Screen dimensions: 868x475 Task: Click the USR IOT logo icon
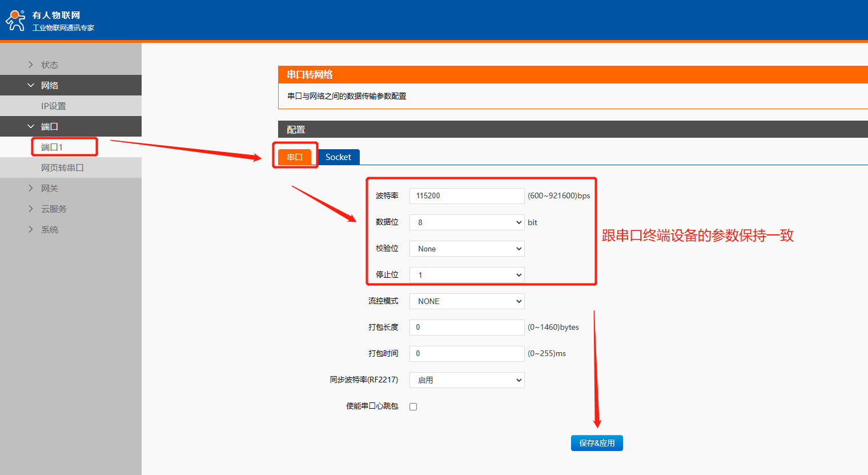point(15,21)
